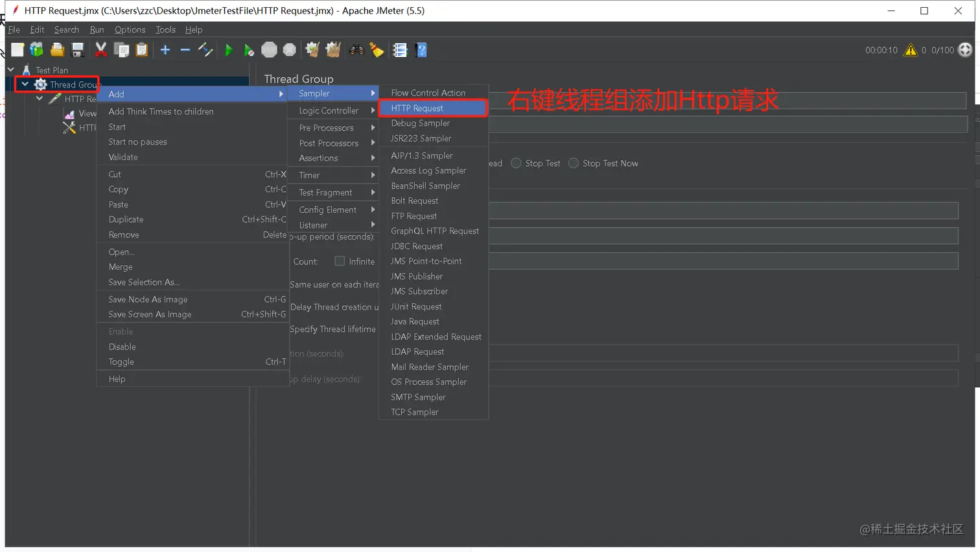Select the Stop Test radio button
980x552 pixels.
point(516,163)
